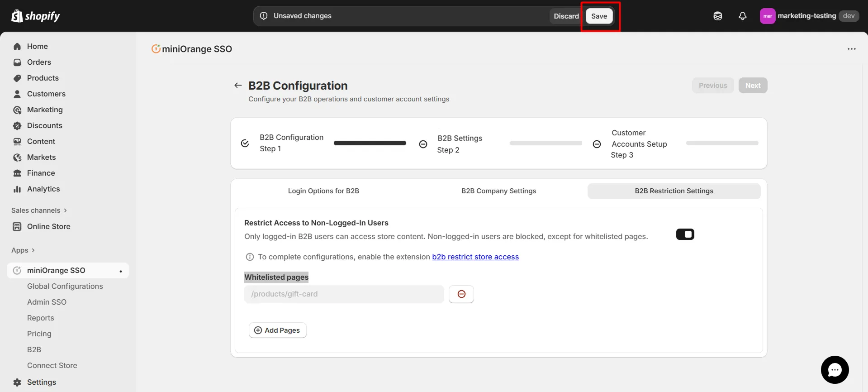This screenshot has height=392, width=868.
Task: Click the miniOrange SSO sidebar app icon
Action: pos(17,270)
